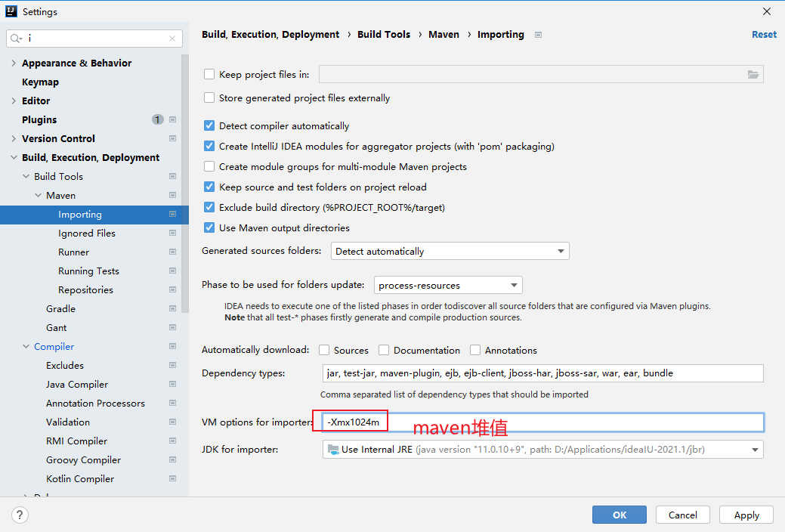Image resolution: width=785 pixels, height=532 pixels.
Task: Uncheck Keep source and test folders on reload
Action: click(x=209, y=187)
